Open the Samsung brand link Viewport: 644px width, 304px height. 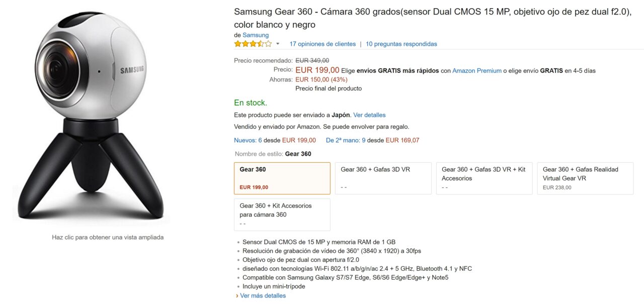pos(256,35)
